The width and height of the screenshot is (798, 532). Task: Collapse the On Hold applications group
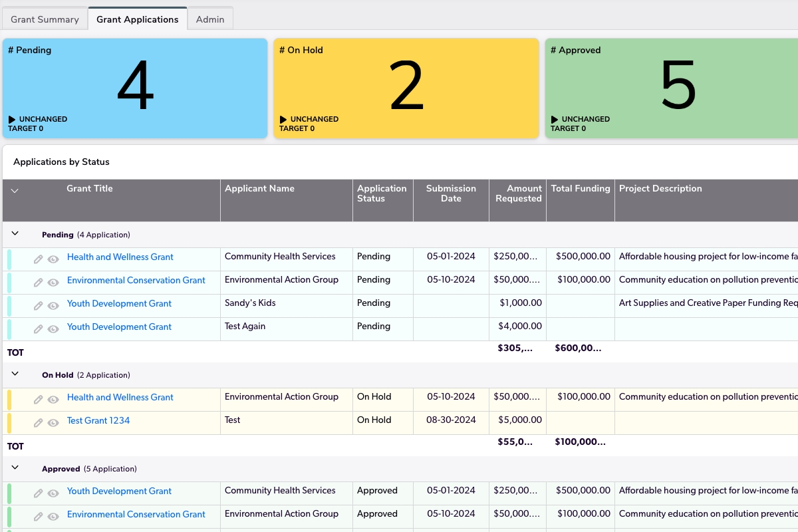15,374
